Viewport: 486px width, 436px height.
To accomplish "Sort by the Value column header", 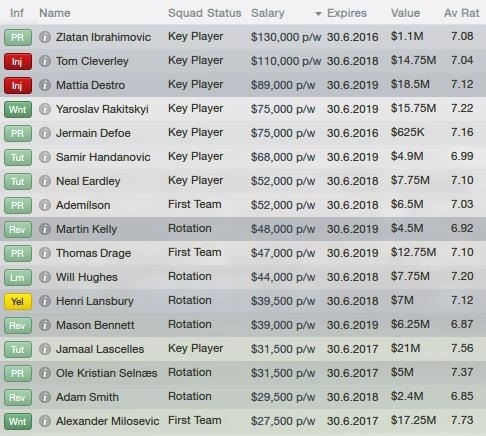I will (405, 13).
